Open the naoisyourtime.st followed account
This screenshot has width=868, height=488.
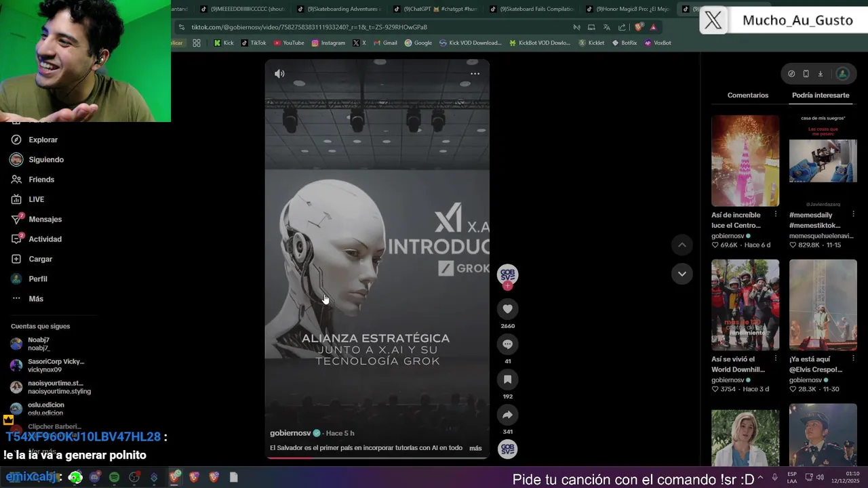pos(50,387)
